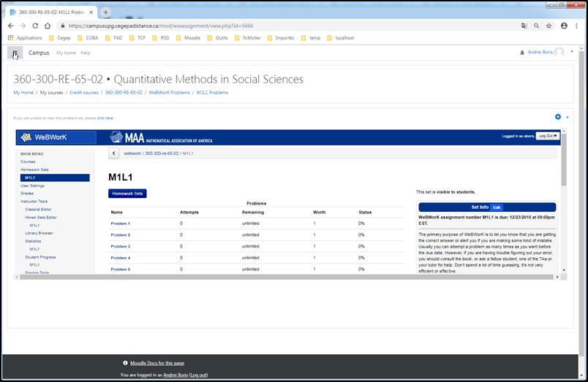
Task: Open Problem 3 link
Action: click(121, 246)
